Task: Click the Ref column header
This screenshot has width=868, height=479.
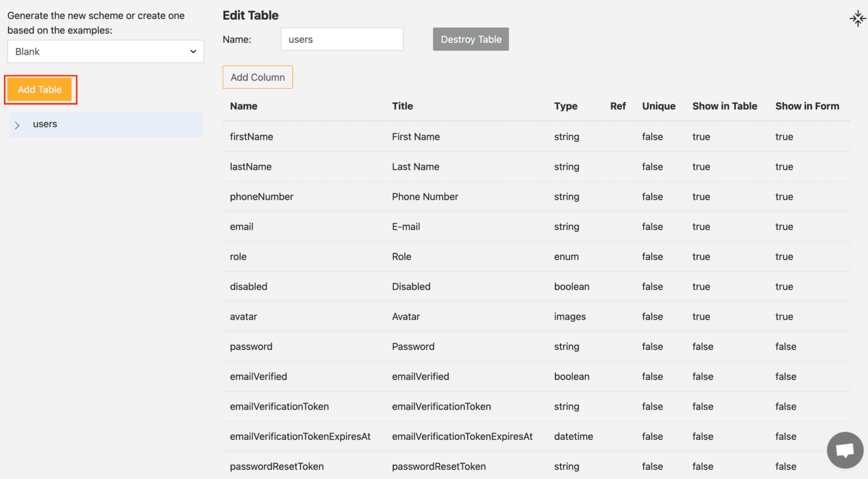Action: coord(618,106)
